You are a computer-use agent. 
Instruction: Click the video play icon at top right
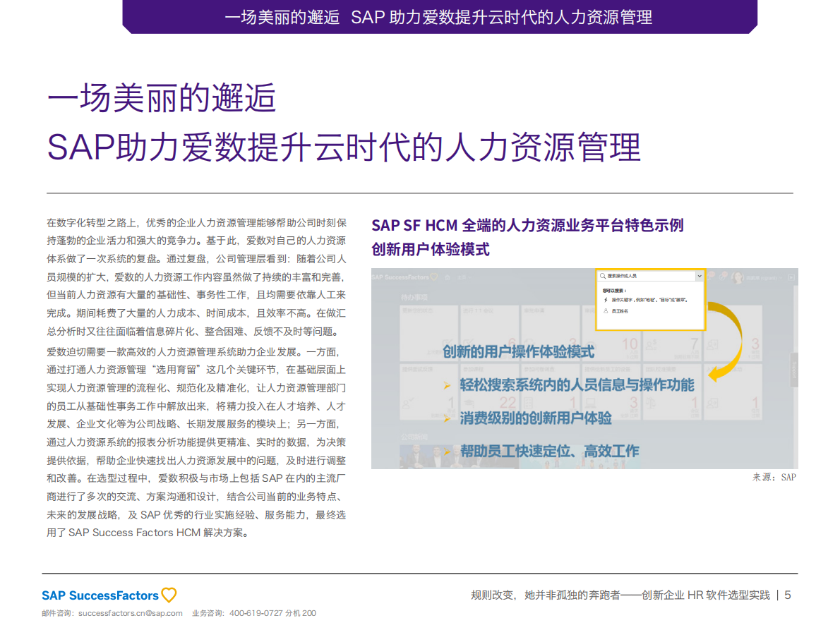coord(791,277)
